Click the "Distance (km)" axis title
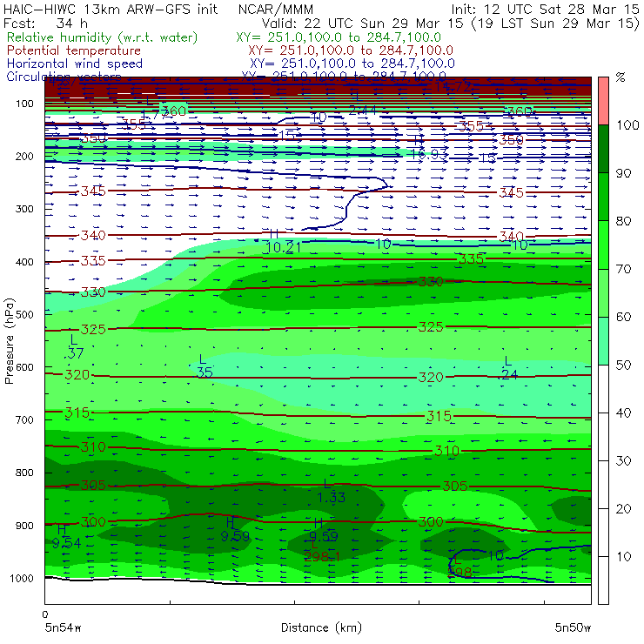 click(x=321, y=627)
